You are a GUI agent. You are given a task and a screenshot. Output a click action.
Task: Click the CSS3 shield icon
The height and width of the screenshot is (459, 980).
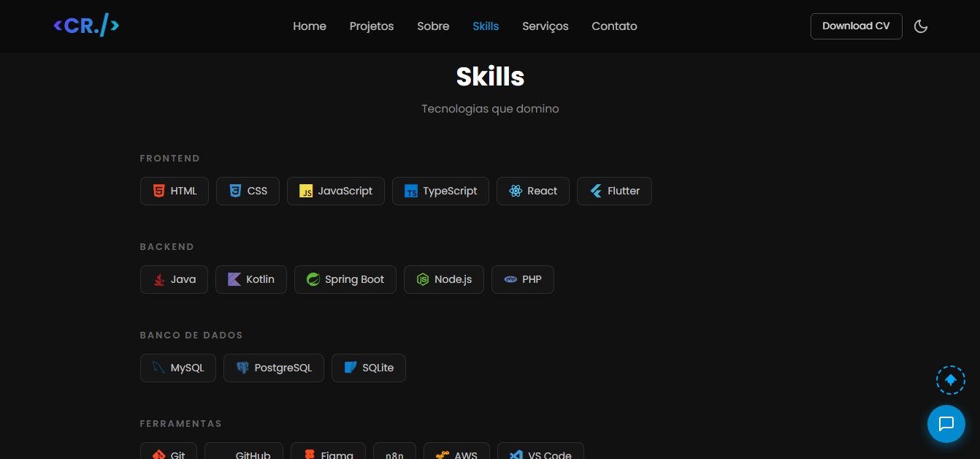[235, 191]
